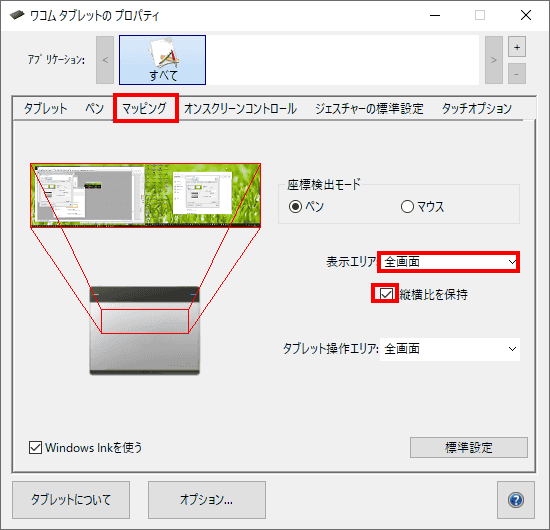Image resolution: width=550 pixels, height=530 pixels.
Task: Switch to the ペン tab
Action: click(95, 108)
